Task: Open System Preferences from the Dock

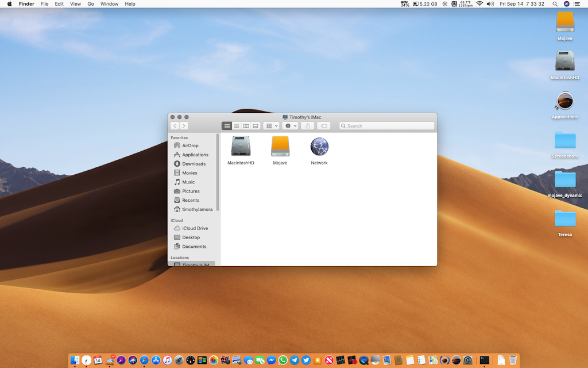Action: click(x=467, y=360)
